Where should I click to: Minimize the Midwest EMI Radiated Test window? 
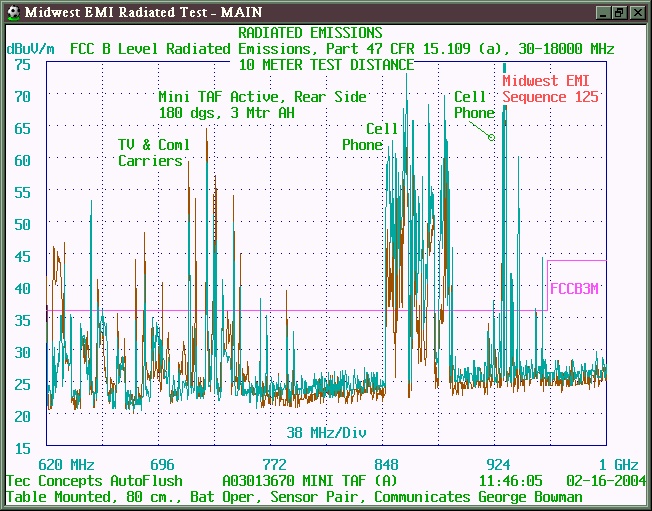[x=603, y=12]
